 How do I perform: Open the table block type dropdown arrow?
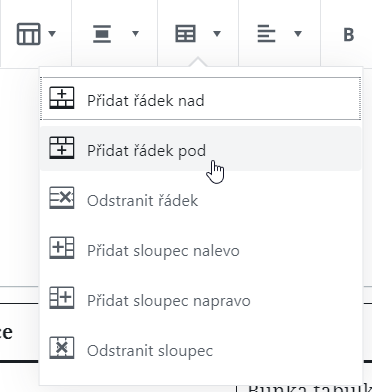(x=52, y=33)
